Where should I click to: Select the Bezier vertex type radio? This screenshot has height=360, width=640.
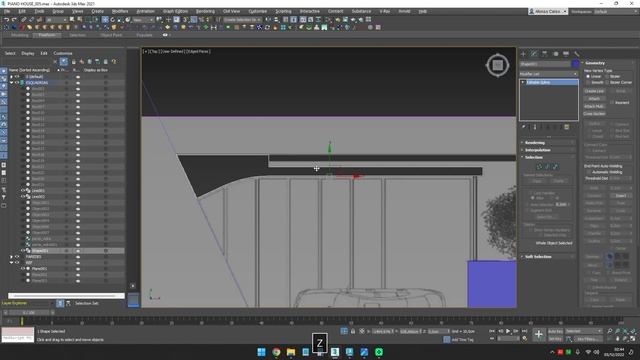(x=607, y=76)
